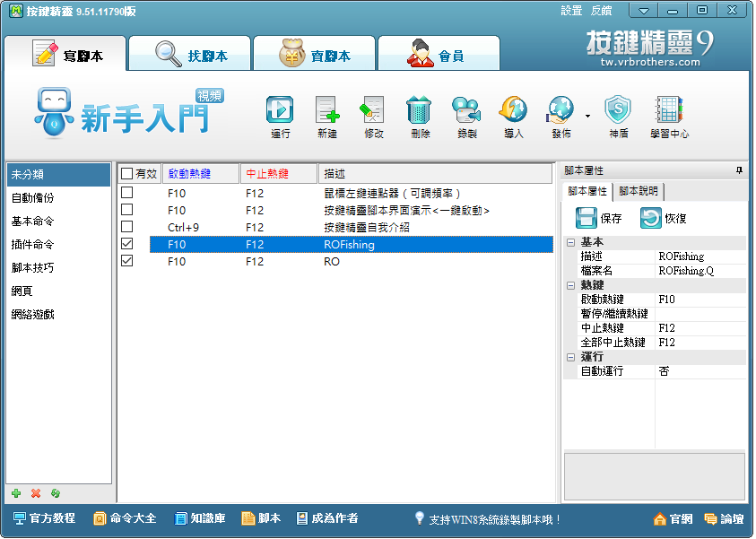Click the 運行 (Run) toolbar icon
The image size is (756, 539).
point(280,110)
